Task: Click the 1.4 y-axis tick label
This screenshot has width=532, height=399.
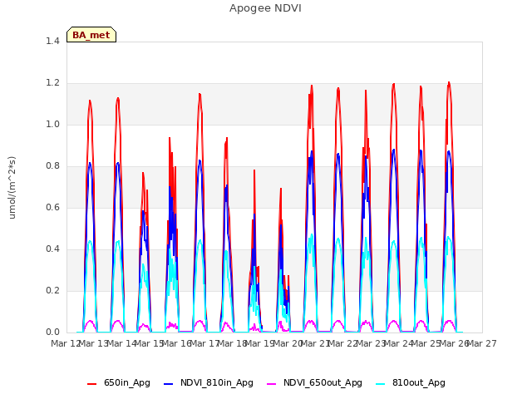Action: (x=52, y=41)
